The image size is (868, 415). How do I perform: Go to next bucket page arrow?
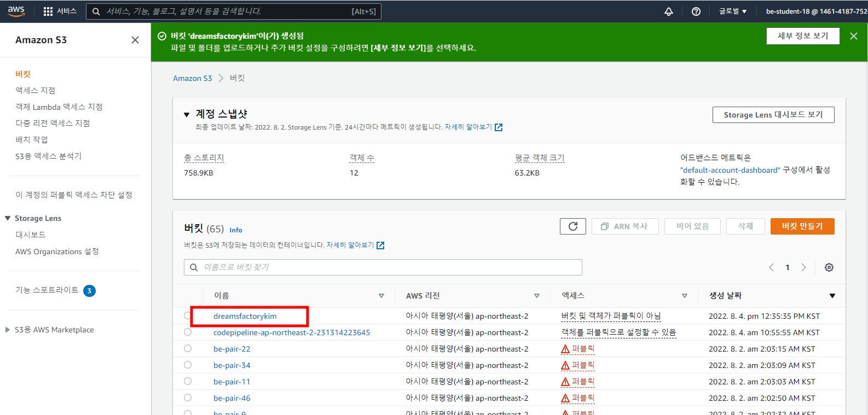click(x=803, y=267)
